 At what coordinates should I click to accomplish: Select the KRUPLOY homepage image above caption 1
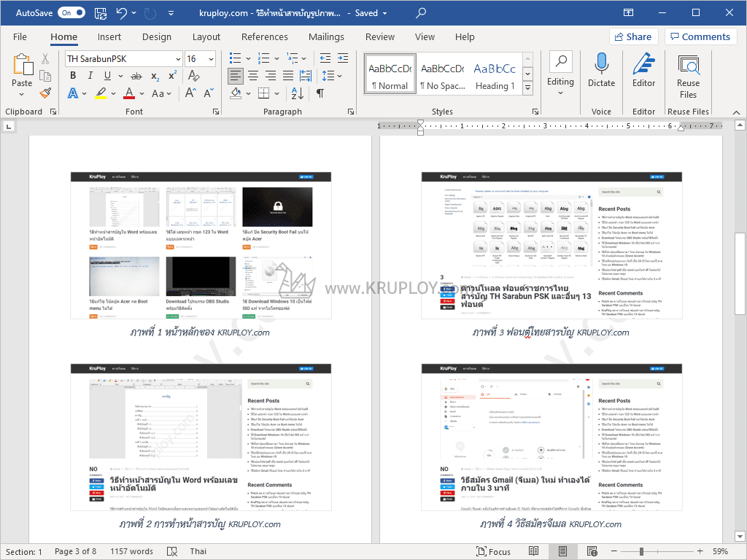click(x=201, y=245)
